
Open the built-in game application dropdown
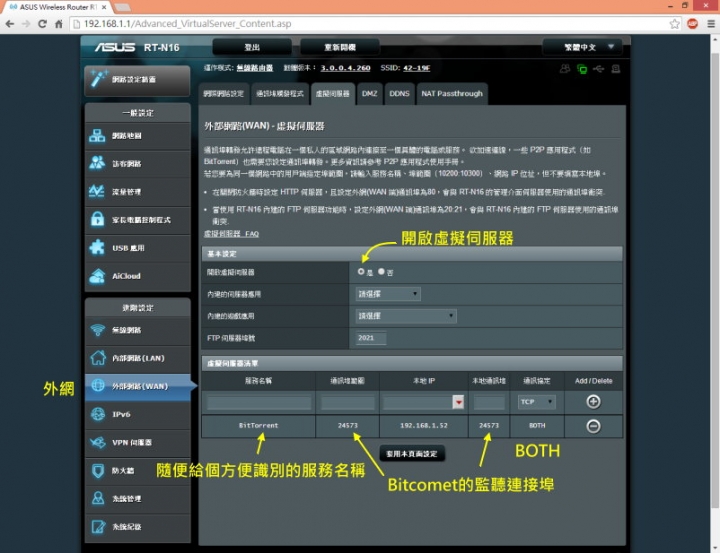406,316
